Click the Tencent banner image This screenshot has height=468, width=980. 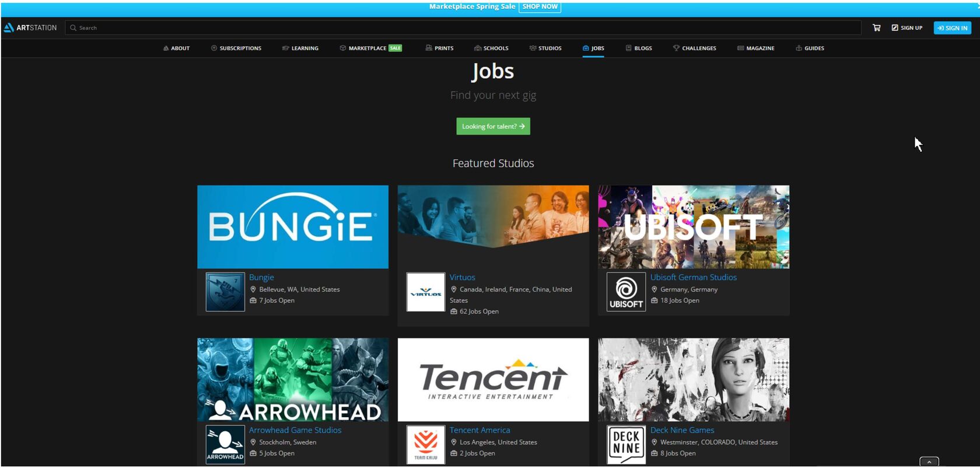pos(494,380)
